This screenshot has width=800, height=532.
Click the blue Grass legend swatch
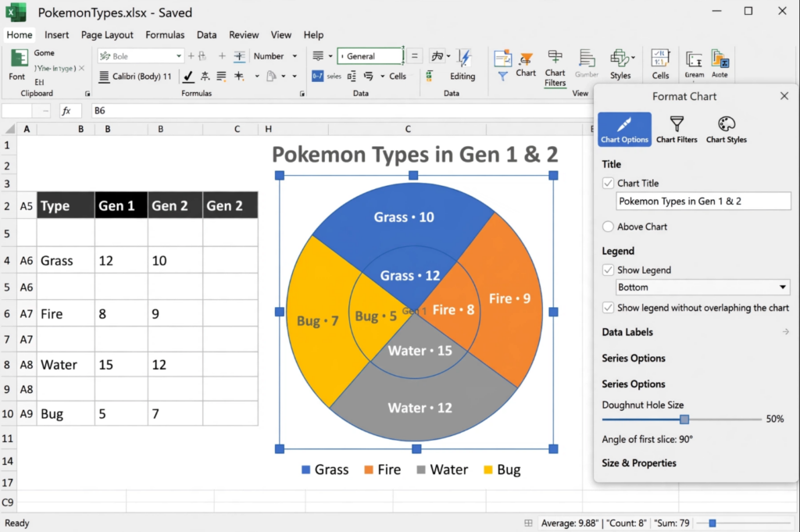click(x=305, y=470)
